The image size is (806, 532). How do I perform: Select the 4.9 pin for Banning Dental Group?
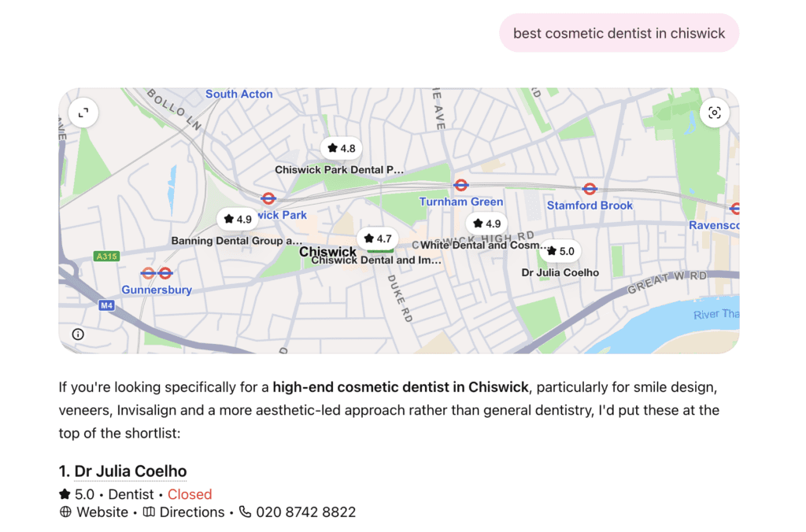238,220
